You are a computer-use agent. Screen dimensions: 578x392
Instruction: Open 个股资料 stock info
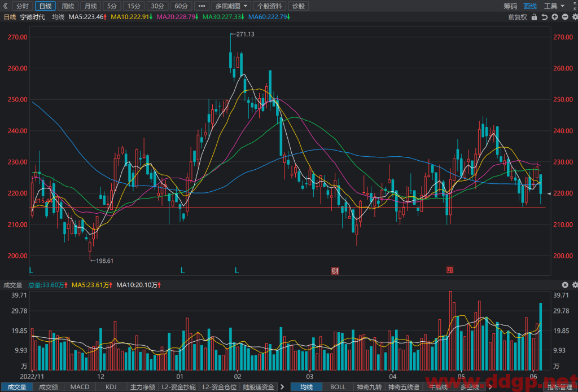click(x=269, y=6)
